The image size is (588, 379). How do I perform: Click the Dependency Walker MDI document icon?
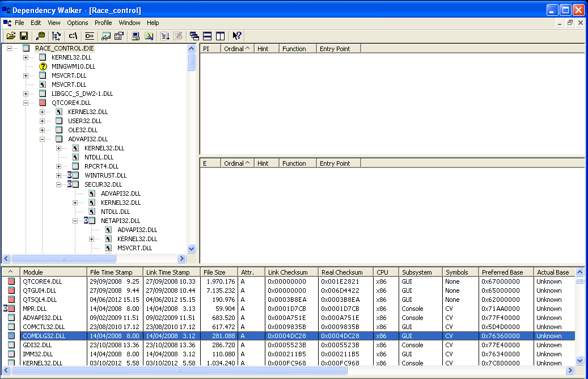tap(7, 23)
